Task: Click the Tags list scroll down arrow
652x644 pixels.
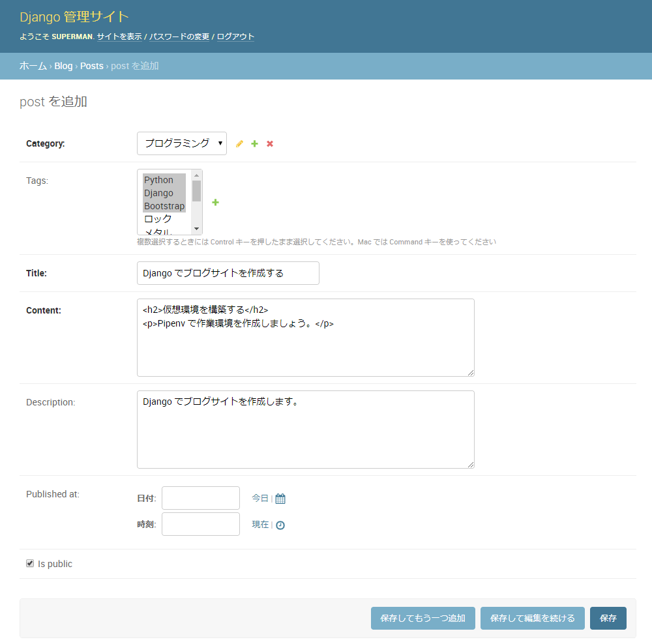Action: (197, 229)
